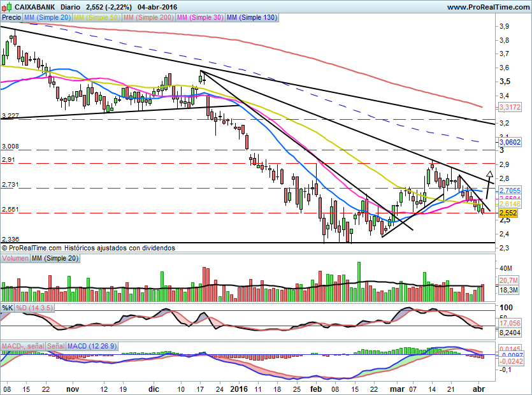Click the 3,3172 MM200 value tag
532x395 pixels.
(510, 107)
